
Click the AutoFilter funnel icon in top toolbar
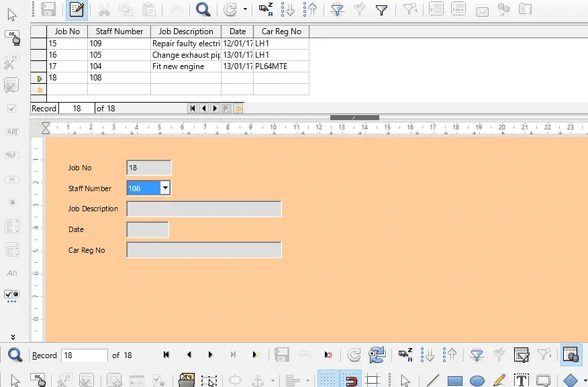pos(337,9)
